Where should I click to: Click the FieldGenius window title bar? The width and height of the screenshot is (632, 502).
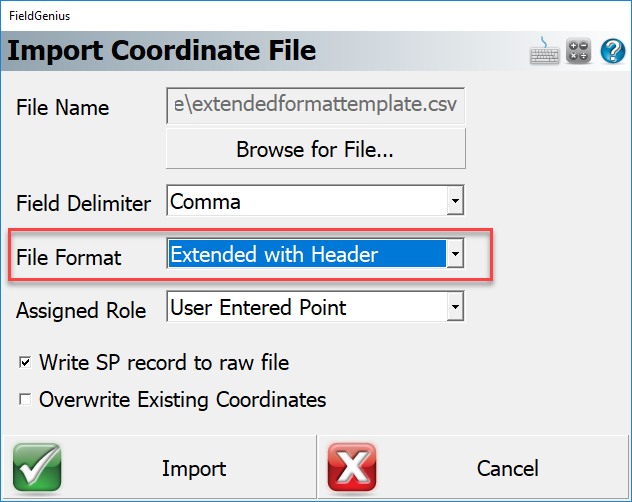click(x=300, y=16)
